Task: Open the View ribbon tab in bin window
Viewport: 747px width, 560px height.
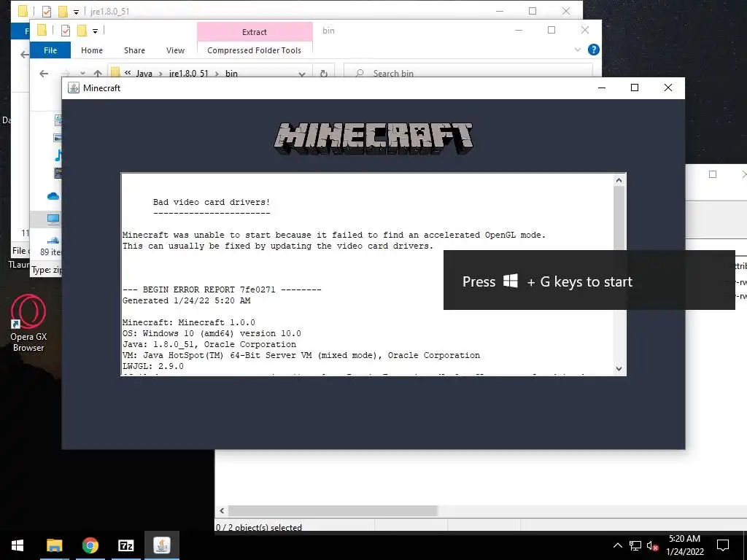Action: tap(175, 50)
